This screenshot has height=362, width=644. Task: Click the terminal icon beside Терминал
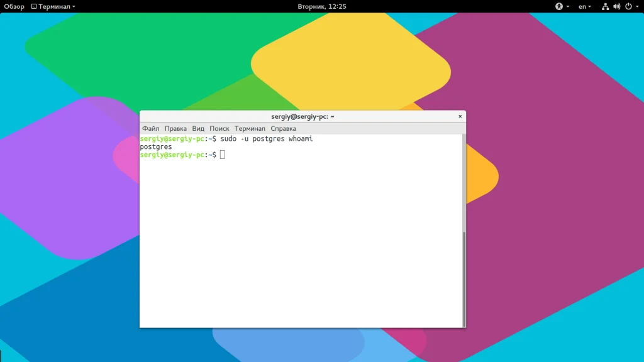click(x=34, y=6)
